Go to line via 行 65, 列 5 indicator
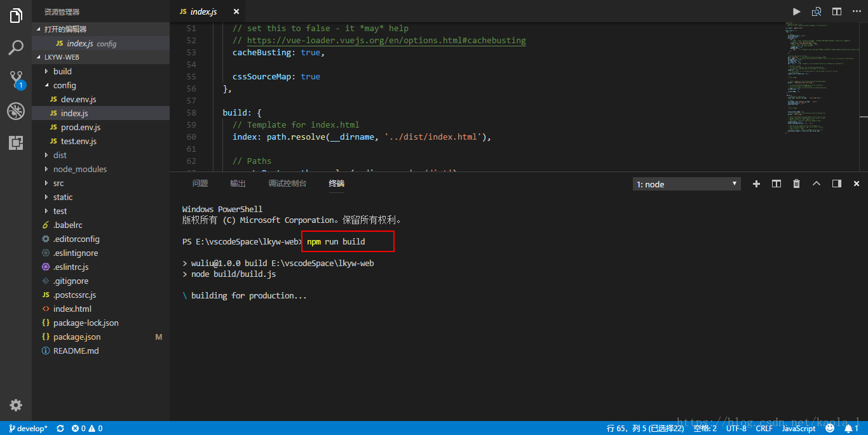Screen dimensions: 868x435 (645, 429)
